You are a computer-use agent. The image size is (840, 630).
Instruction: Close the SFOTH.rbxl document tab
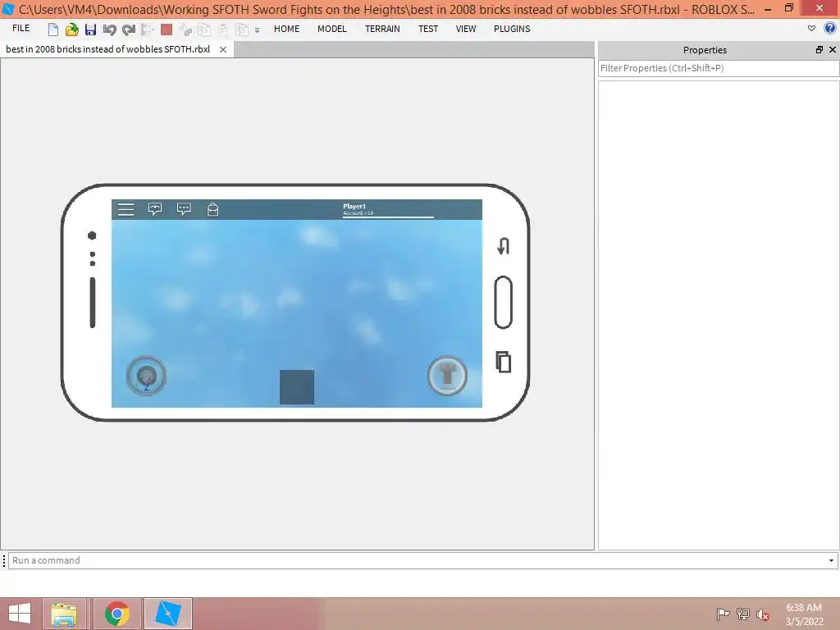coord(223,49)
